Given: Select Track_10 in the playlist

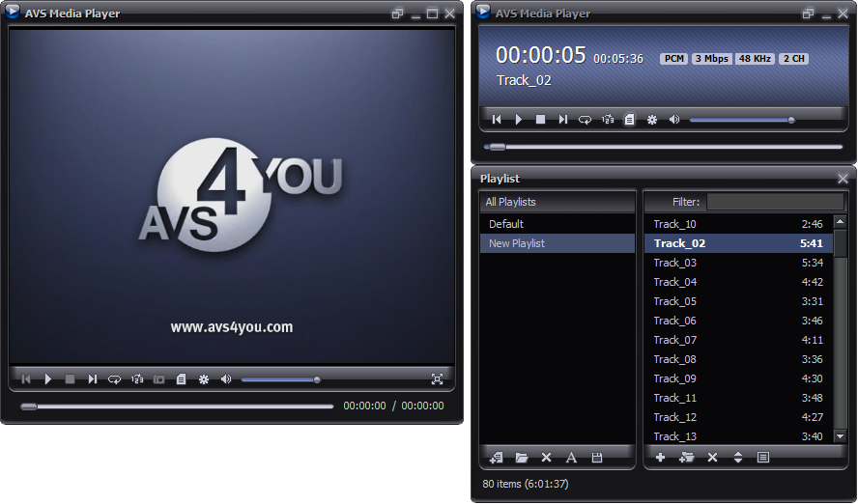Looking at the screenshot, I should pyautogui.click(x=738, y=224).
